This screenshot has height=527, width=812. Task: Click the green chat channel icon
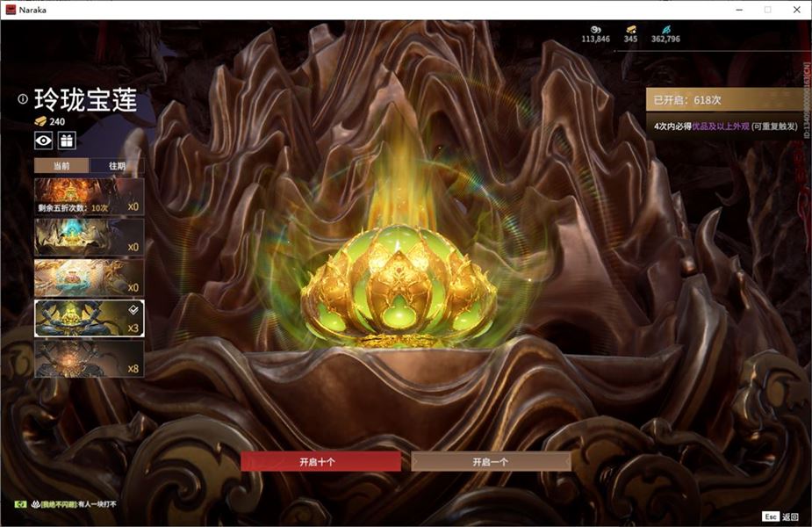click(x=21, y=503)
